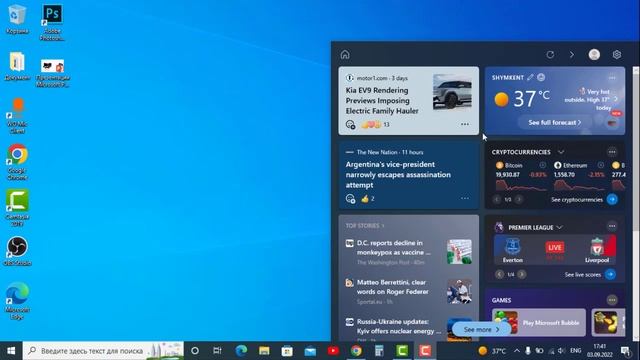Open Games card more options
The height and width of the screenshot is (360, 640).
point(612,300)
